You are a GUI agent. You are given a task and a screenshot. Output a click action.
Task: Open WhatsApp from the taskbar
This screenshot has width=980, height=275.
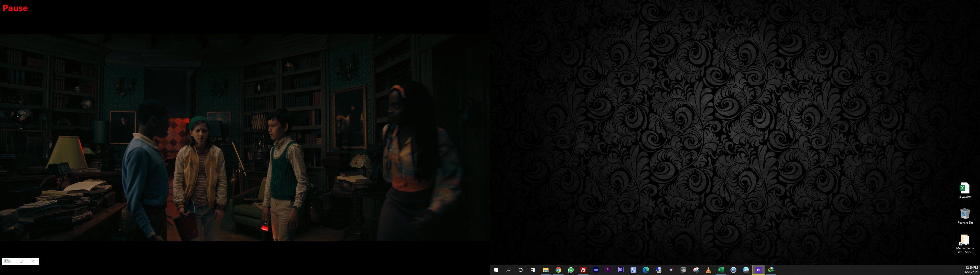(571, 270)
